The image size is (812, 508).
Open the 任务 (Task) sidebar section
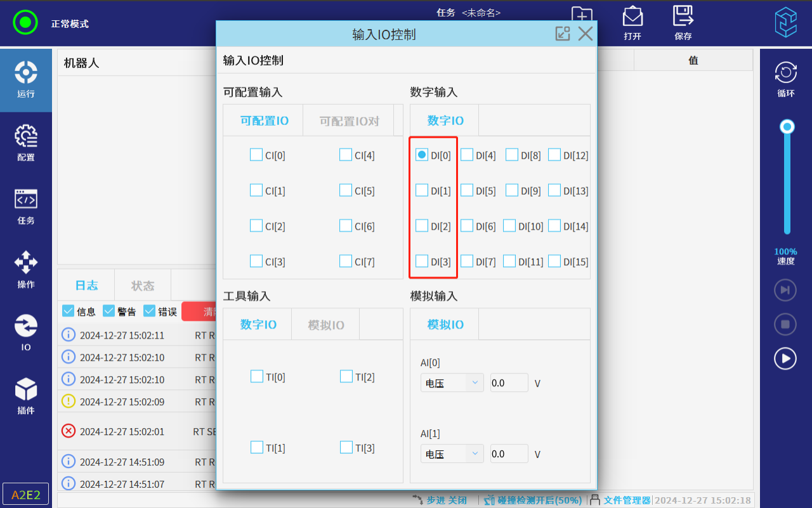[x=25, y=206]
